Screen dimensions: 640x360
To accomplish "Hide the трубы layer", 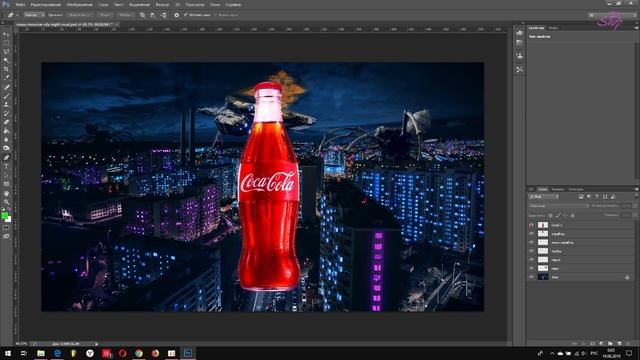I will 531,251.
